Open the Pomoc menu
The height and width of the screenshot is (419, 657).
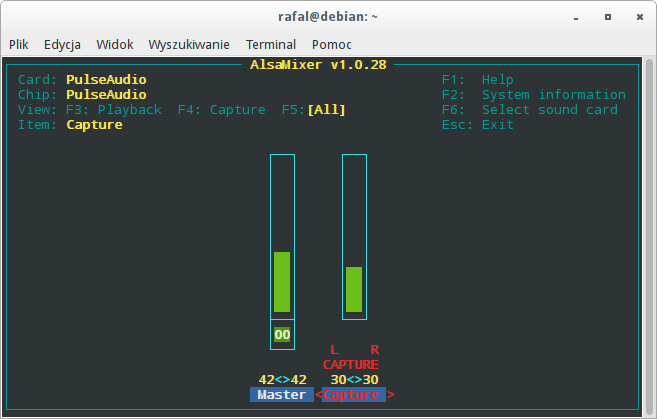331,44
